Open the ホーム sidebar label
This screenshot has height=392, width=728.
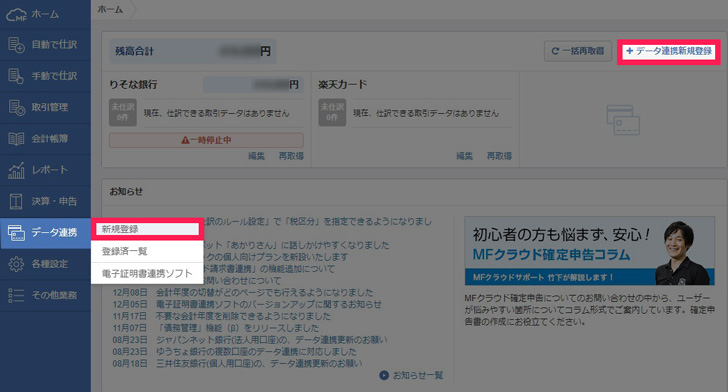click(45, 14)
